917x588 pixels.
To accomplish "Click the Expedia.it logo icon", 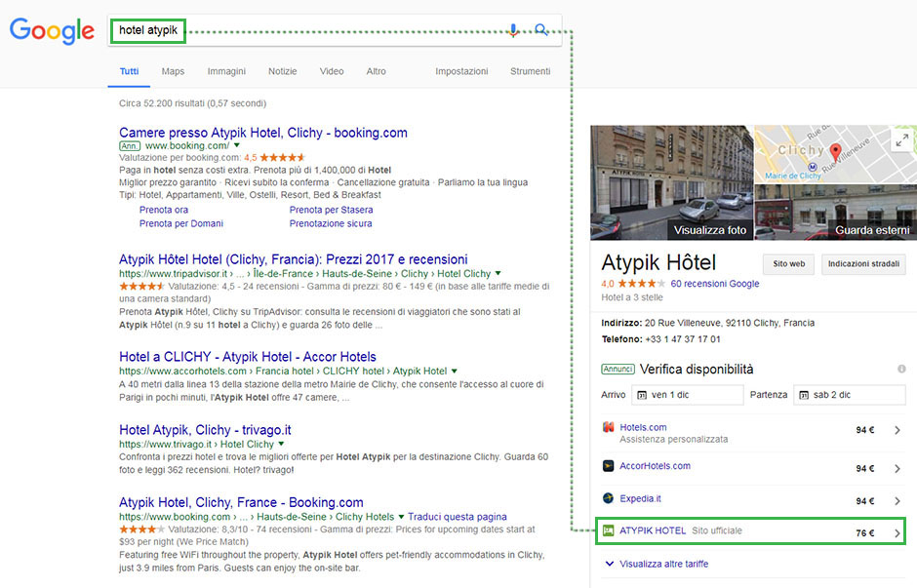I will tap(608, 498).
